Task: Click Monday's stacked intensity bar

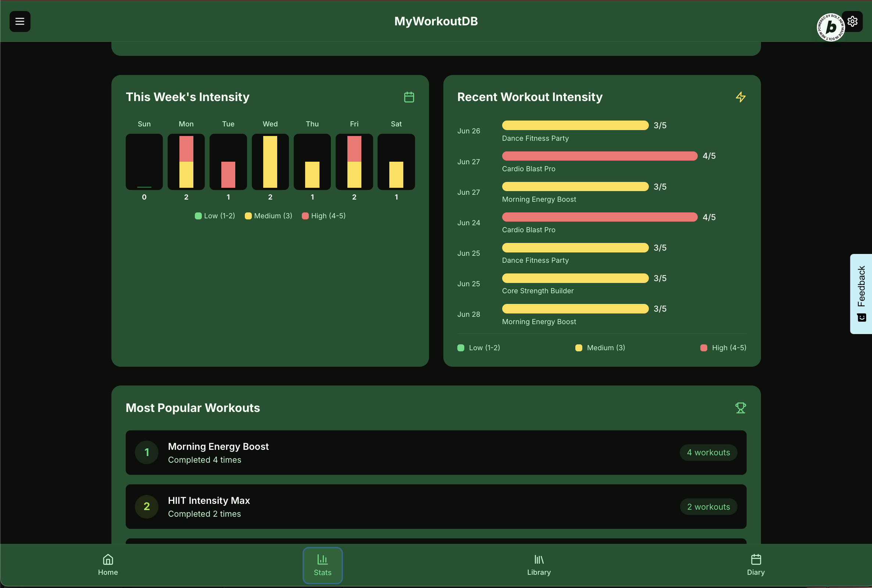Action: [x=186, y=162]
